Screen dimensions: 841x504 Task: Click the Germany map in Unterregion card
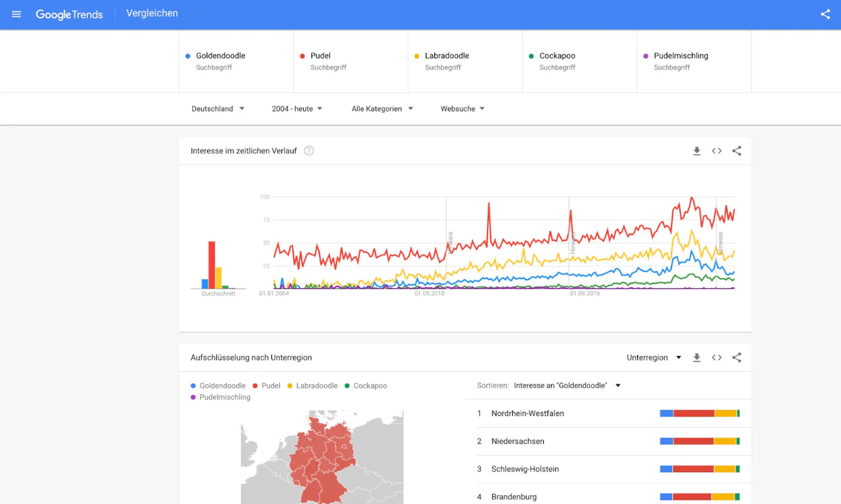coord(322,458)
